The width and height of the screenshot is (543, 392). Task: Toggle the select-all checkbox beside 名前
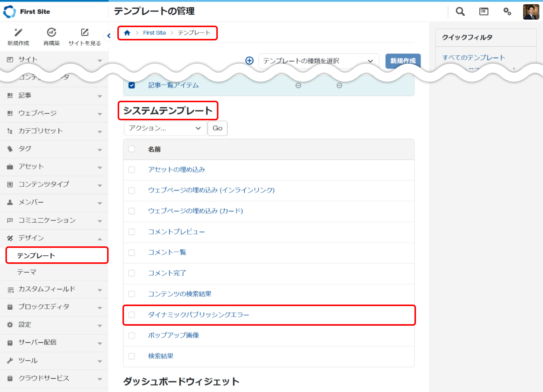pos(132,149)
